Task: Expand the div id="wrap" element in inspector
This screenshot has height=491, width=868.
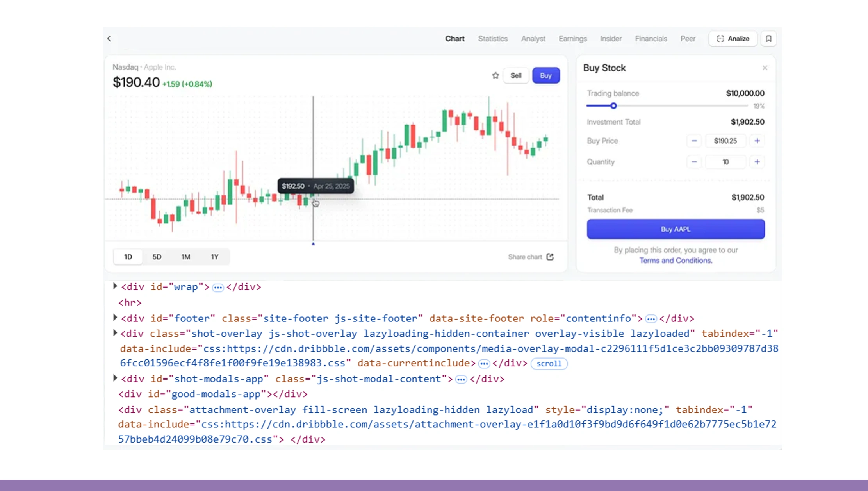Action: click(115, 286)
